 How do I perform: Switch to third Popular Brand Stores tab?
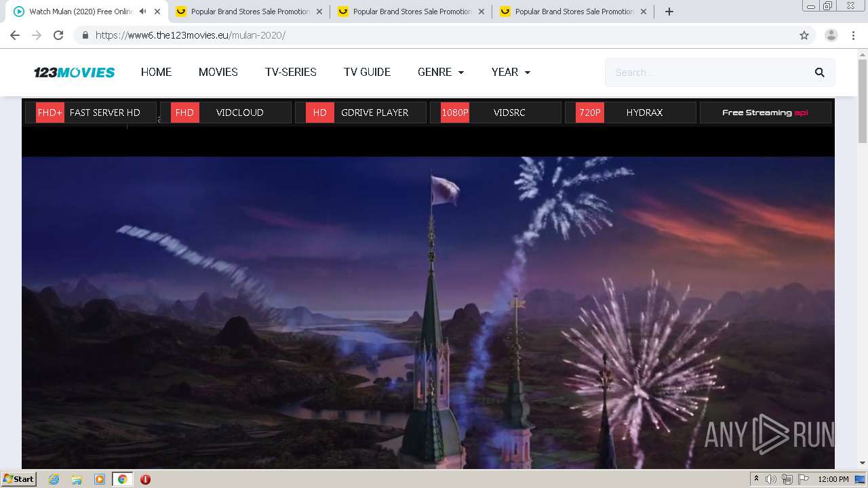pyautogui.click(x=573, y=12)
